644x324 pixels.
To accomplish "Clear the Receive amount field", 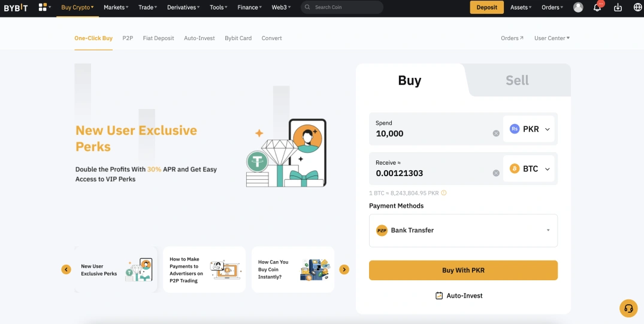I will (x=496, y=173).
